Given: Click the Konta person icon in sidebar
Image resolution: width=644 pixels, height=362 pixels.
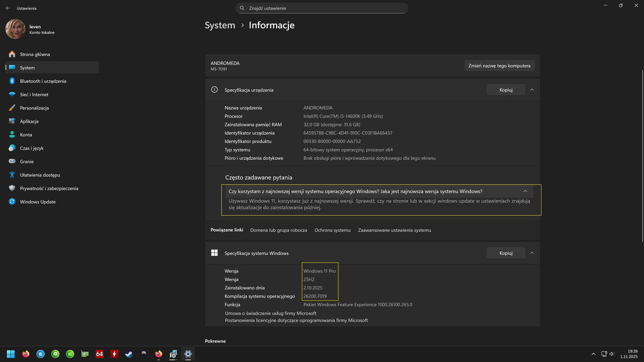Looking at the screenshot, I should [12, 135].
